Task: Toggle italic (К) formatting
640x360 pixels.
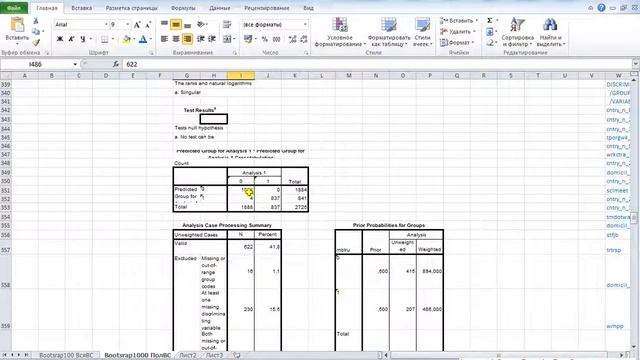Action: (x=71, y=39)
